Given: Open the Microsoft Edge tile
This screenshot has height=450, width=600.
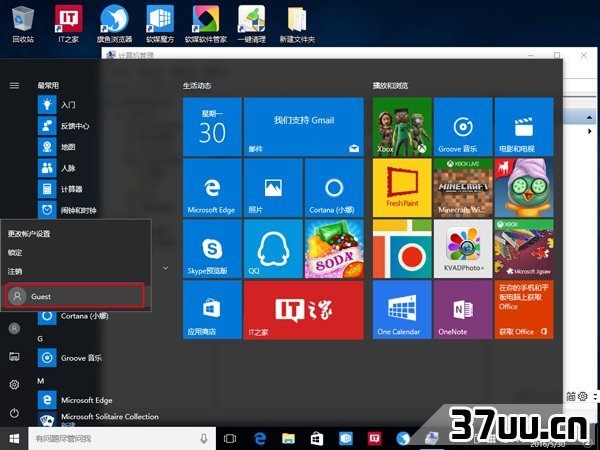Looking at the screenshot, I should point(212,188).
